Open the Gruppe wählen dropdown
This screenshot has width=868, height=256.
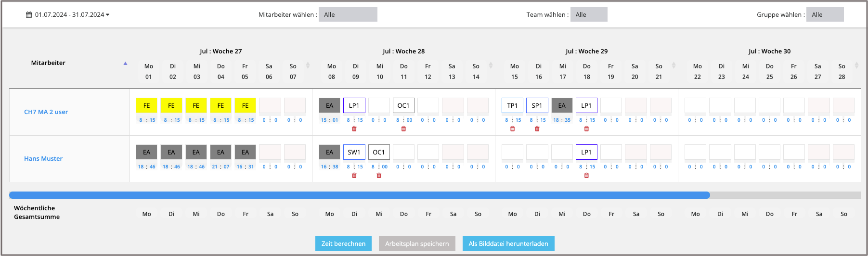pyautogui.click(x=825, y=15)
